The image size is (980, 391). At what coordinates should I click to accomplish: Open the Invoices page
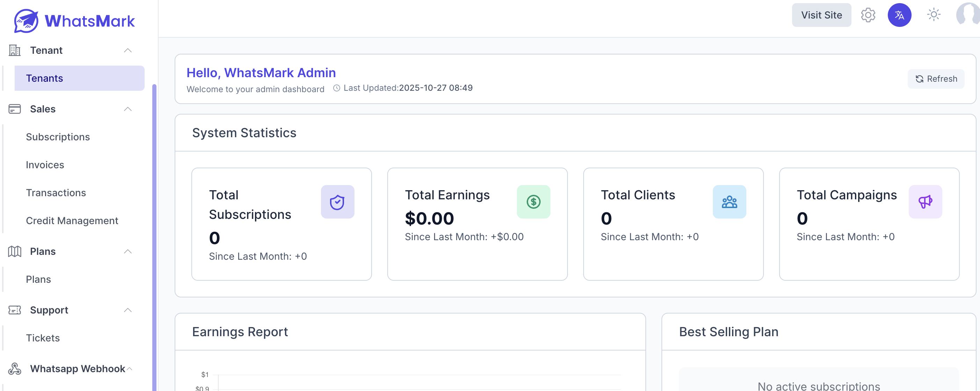click(45, 165)
